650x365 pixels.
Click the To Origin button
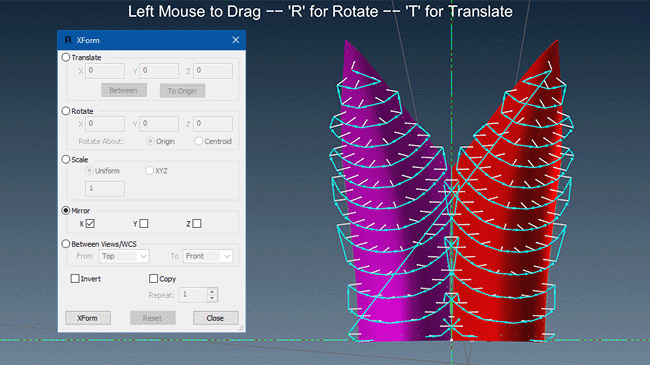182,90
